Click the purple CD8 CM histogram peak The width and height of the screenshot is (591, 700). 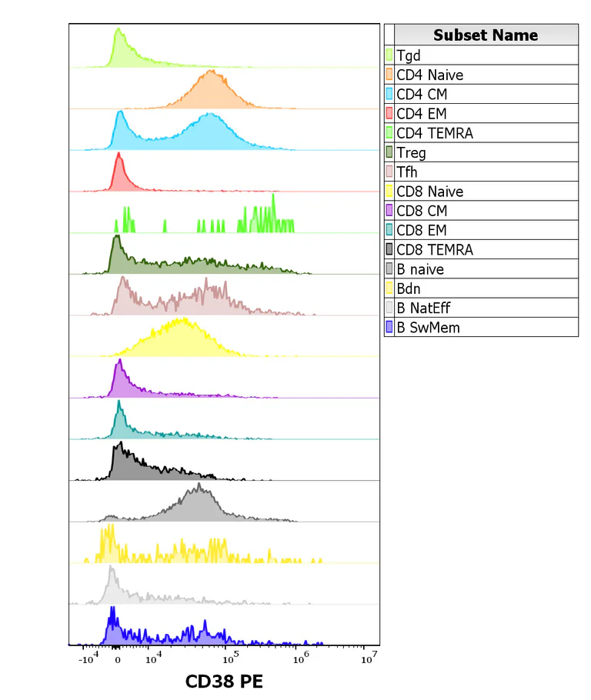click(119, 382)
